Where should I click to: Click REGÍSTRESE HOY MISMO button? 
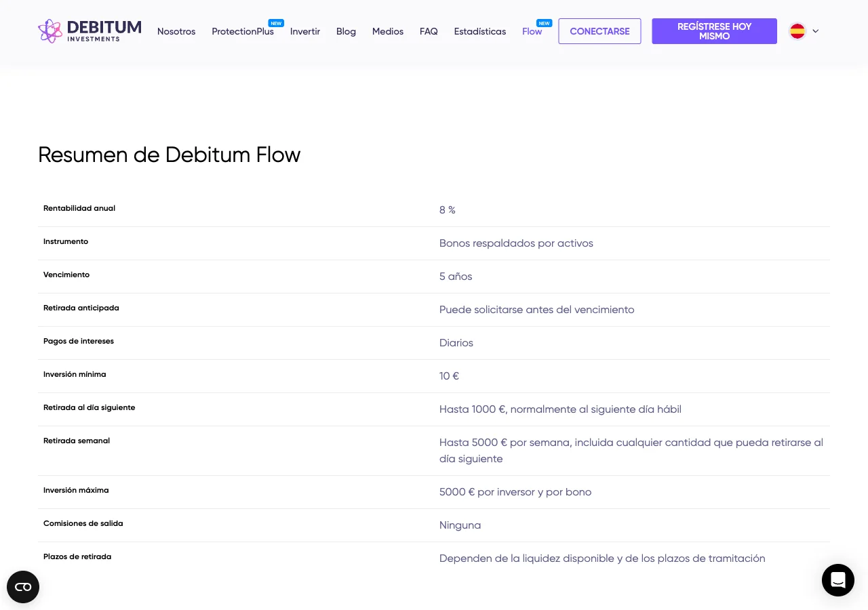pos(715,31)
